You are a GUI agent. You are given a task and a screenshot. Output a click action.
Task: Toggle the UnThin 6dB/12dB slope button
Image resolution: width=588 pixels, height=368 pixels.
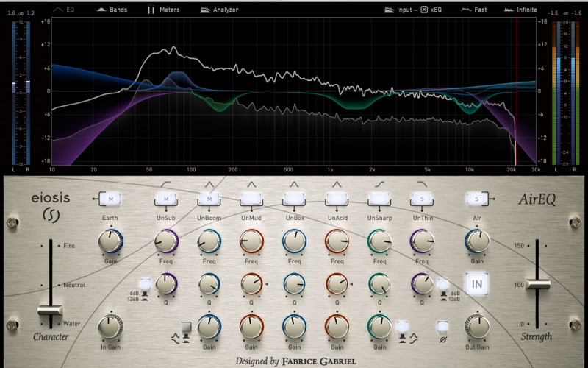[x=443, y=284]
